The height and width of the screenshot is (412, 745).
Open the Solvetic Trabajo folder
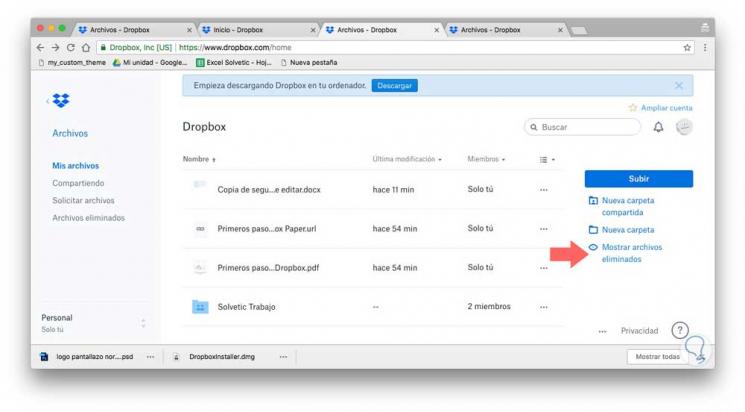[246, 307]
